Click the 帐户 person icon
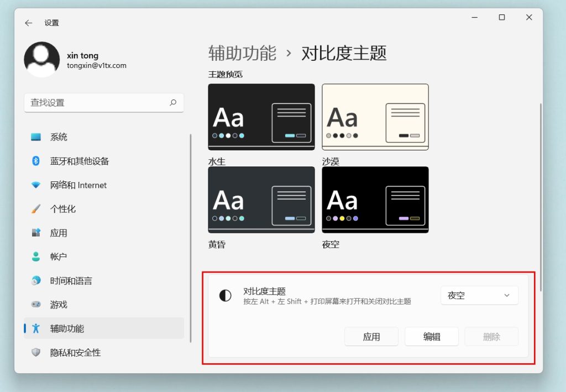Screen dimensions: 566x392 (x=36, y=257)
